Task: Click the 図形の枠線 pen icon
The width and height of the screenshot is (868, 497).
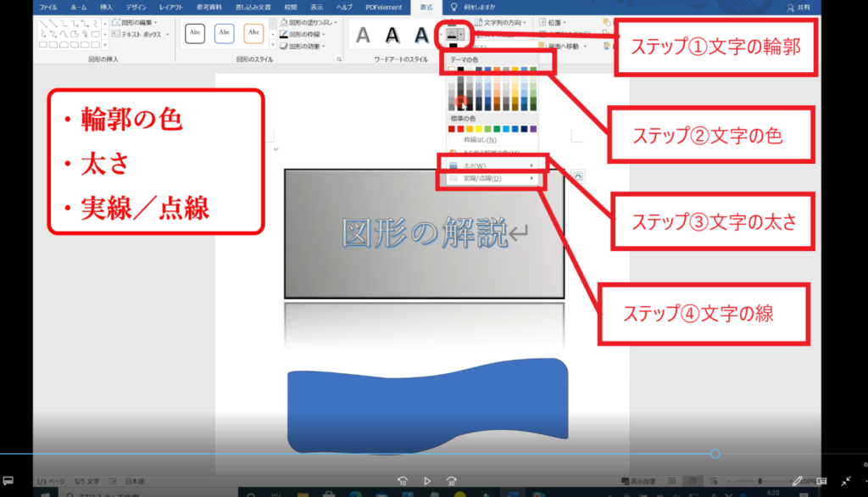Action: point(284,35)
